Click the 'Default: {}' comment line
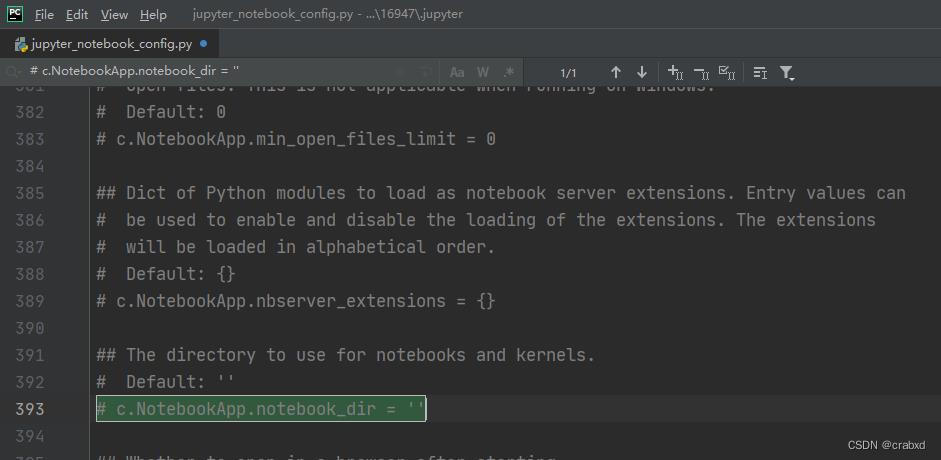The width and height of the screenshot is (941, 460). click(x=166, y=275)
